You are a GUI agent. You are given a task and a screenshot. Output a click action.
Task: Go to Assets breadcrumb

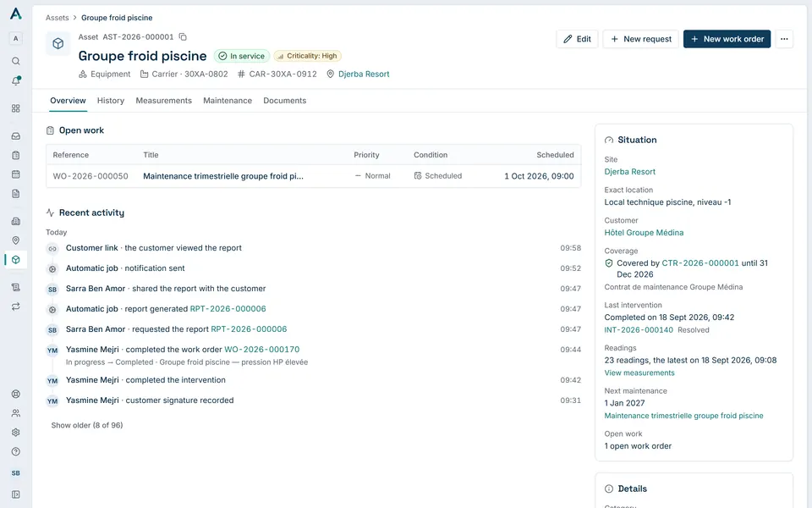[57, 18]
